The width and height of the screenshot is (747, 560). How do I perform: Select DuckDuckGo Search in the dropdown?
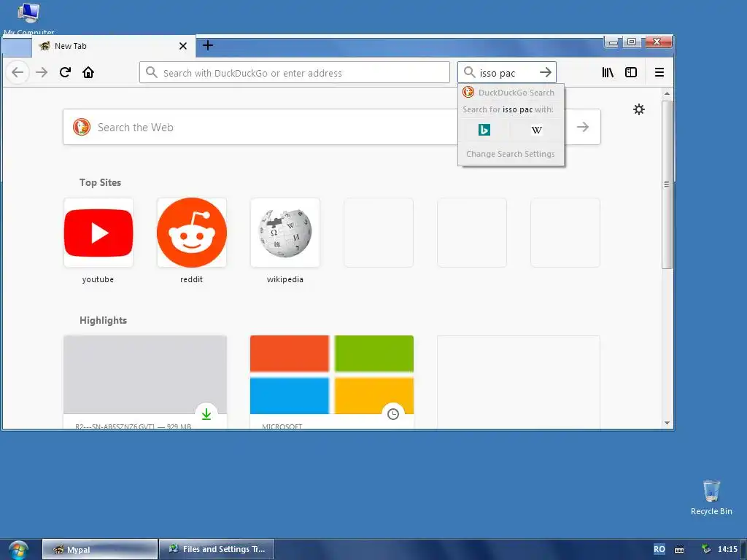click(511, 93)
